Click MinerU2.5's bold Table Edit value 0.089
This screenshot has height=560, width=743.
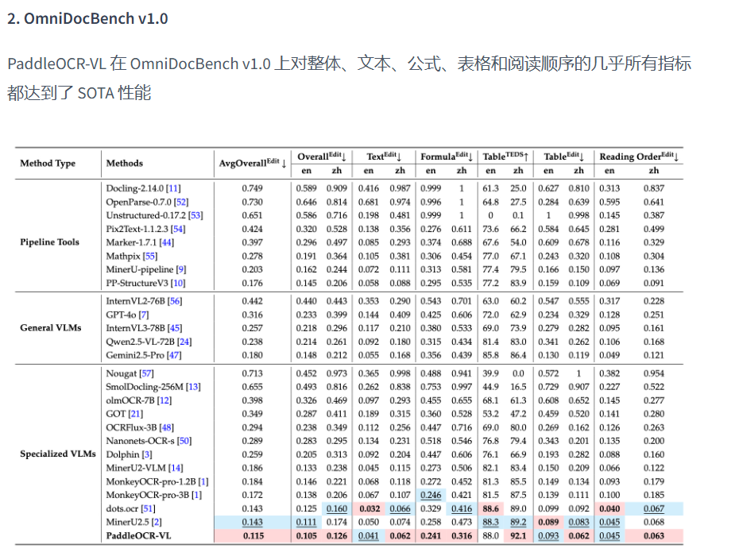click(548, 522)
